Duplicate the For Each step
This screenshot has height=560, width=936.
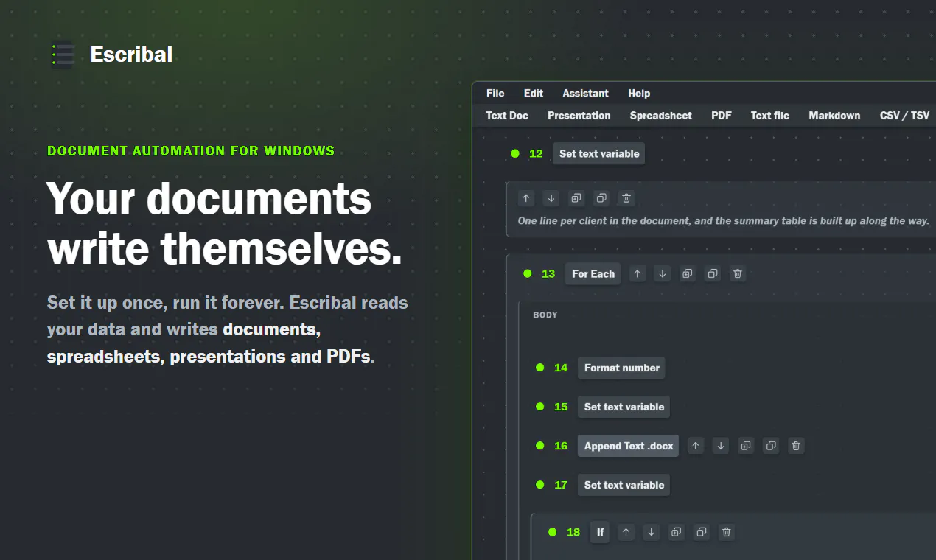pos(688,274)
